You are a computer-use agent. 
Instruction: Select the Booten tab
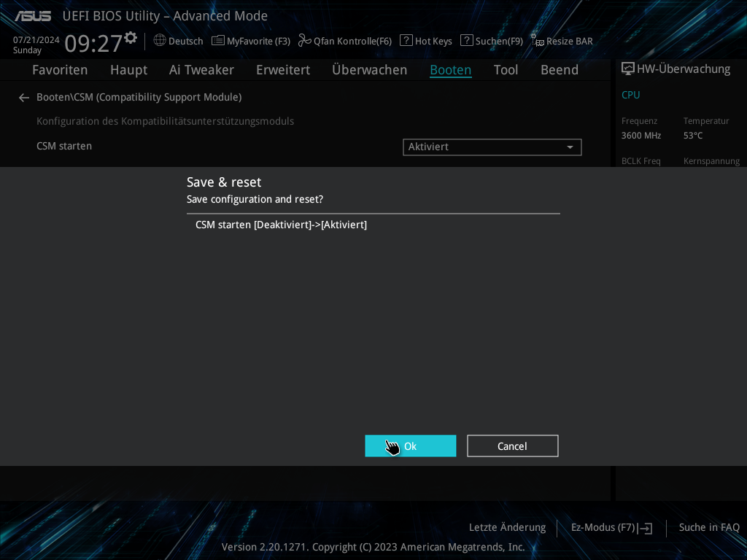[451, 70]
